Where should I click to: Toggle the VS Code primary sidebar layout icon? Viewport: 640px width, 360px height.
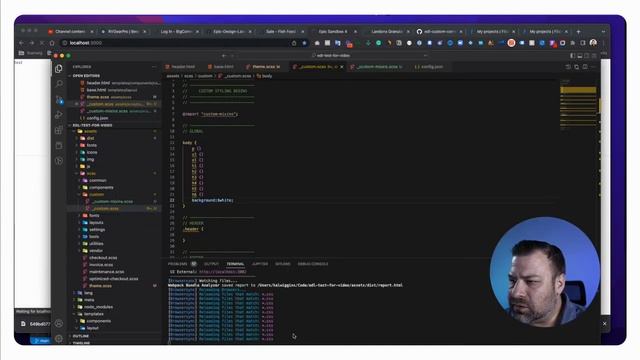573,56
